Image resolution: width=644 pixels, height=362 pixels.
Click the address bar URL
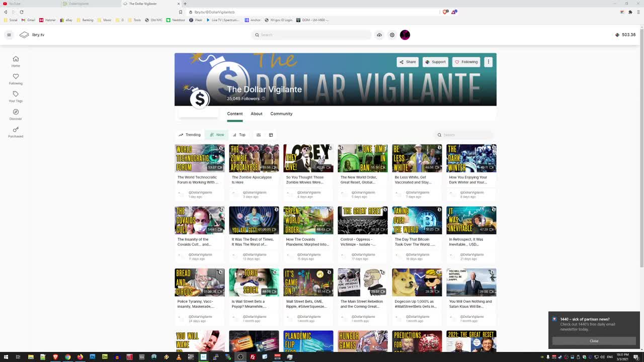(x=214, y=12)
